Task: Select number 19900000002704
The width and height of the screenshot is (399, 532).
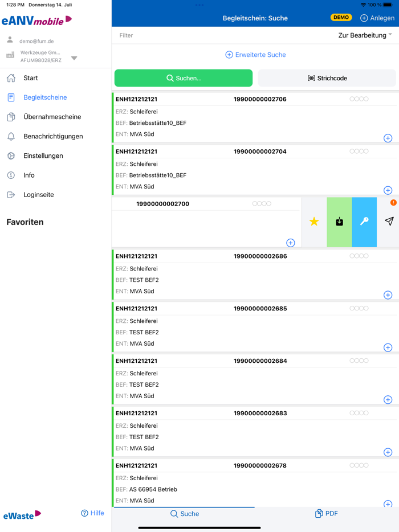Action: click(x=260, y=152)
